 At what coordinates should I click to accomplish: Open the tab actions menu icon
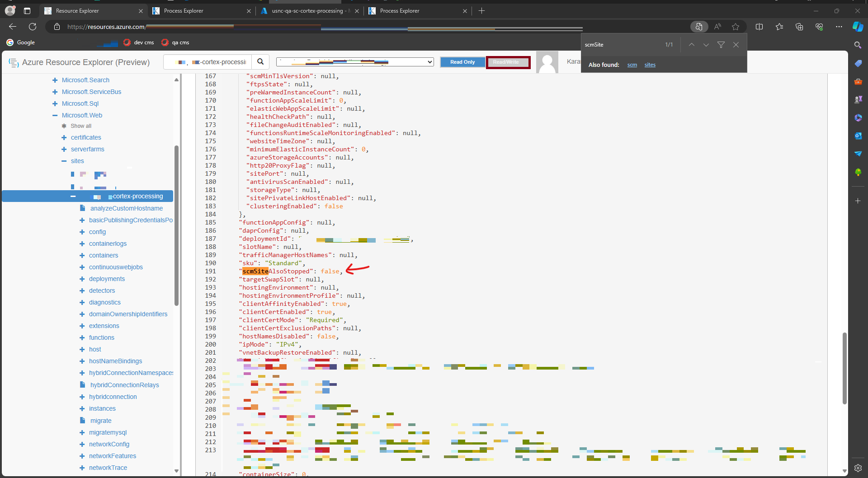click(x=27, y=11)
